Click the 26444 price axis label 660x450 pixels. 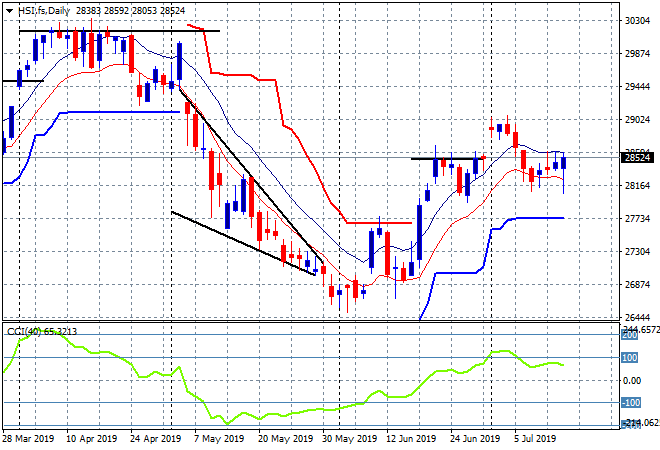(x=637, y=317)
